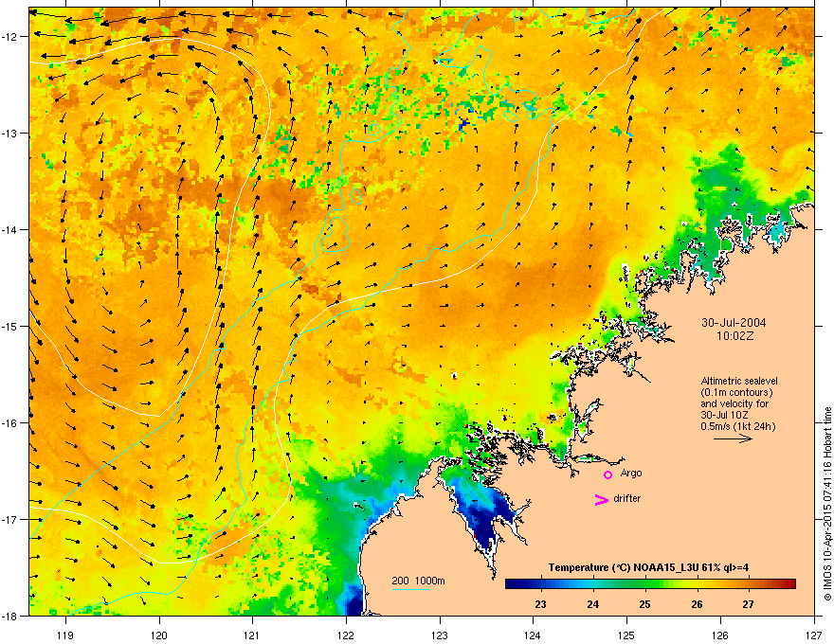Click the temperature color bar
Image resolution: width=834 pixels, height=644 pixels.
coord(650,583)
